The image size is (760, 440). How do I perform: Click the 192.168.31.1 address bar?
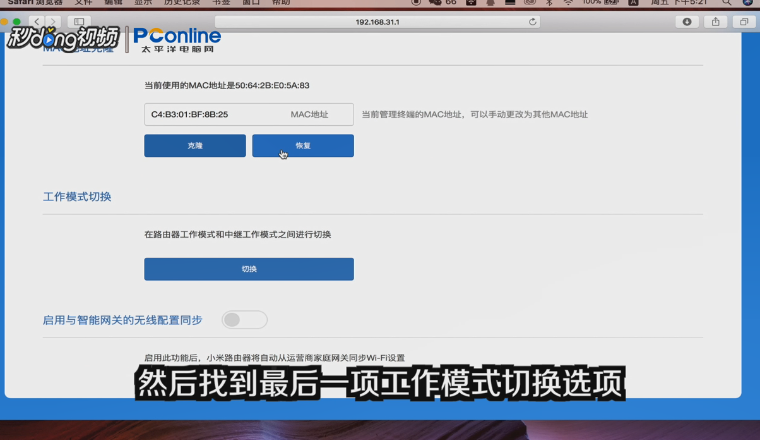pos(377,22)
